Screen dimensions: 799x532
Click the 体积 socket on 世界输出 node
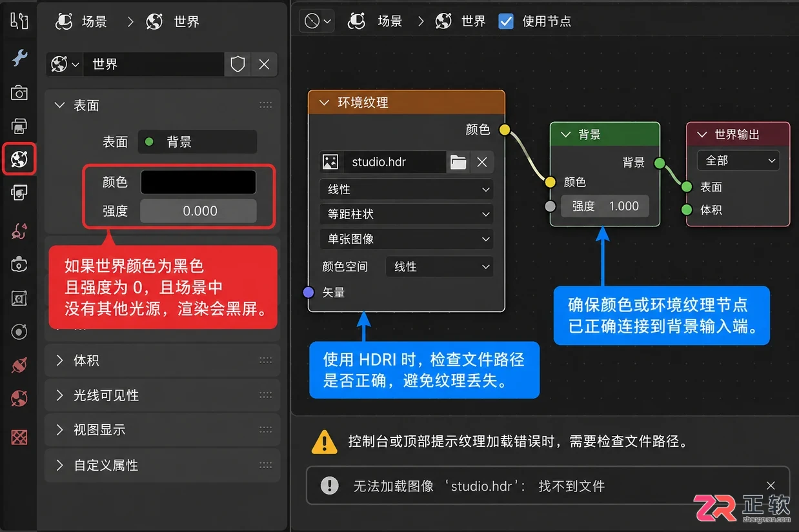click(687, 210)
